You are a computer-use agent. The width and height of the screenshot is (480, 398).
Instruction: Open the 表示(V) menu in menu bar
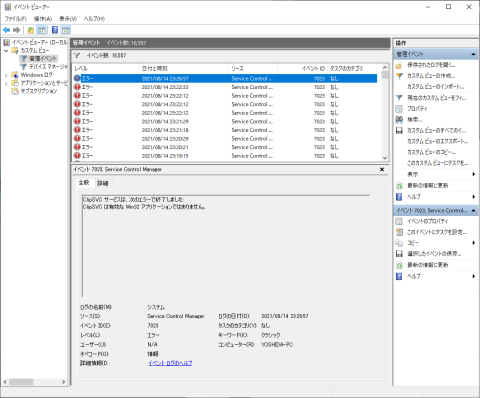pyautogui.click(x=68, y=19)
